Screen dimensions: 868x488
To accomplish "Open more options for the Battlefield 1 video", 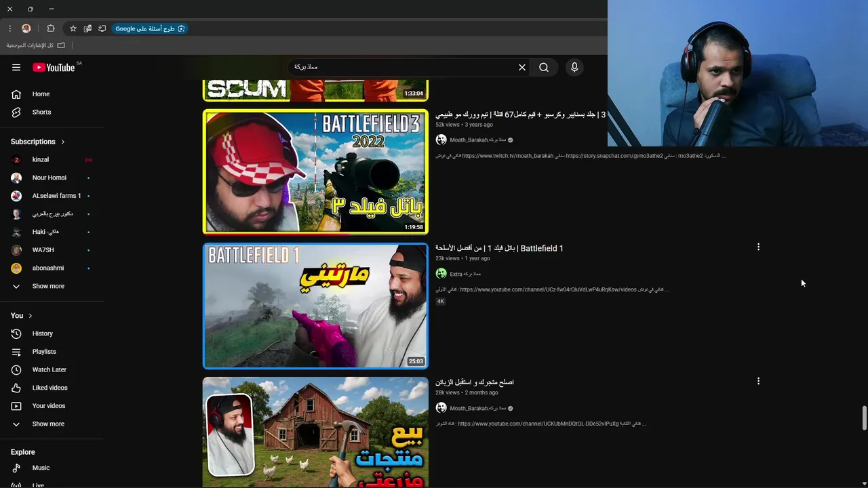I will pos(758,247).
